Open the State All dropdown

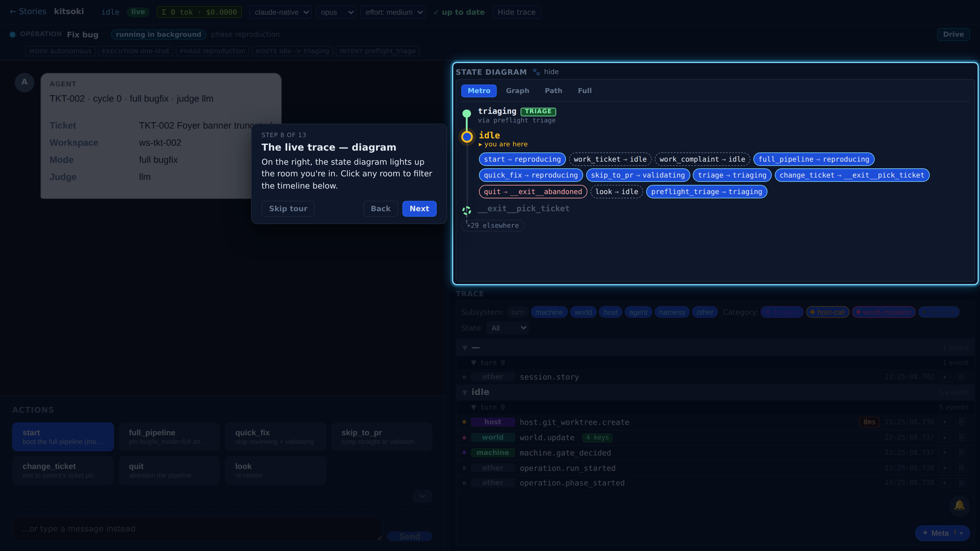point(507,328)
